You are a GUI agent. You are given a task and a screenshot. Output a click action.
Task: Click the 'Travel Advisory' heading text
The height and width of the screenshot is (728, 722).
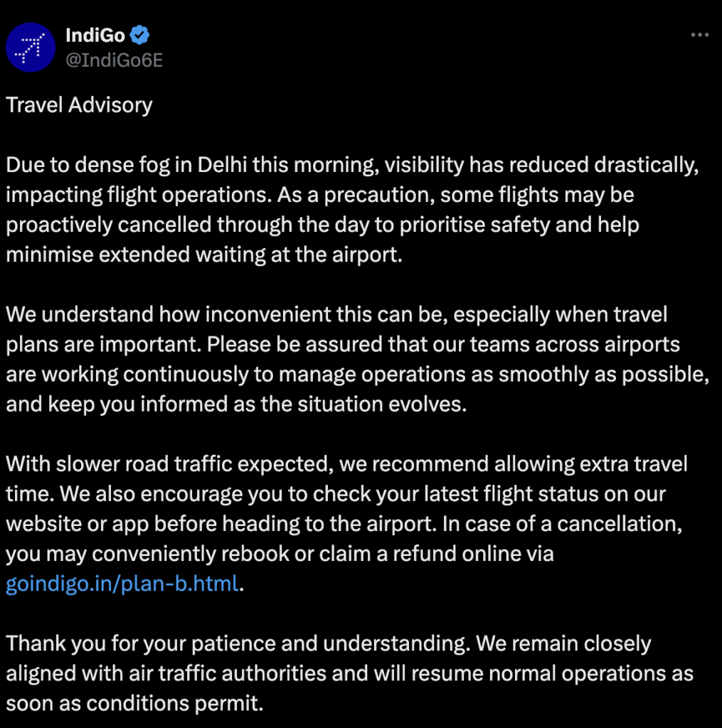pos(79,105)
